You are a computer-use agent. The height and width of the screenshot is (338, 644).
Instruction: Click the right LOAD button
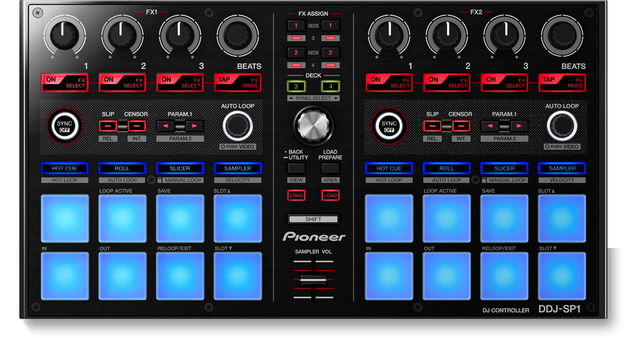click(x=331, y=195)
